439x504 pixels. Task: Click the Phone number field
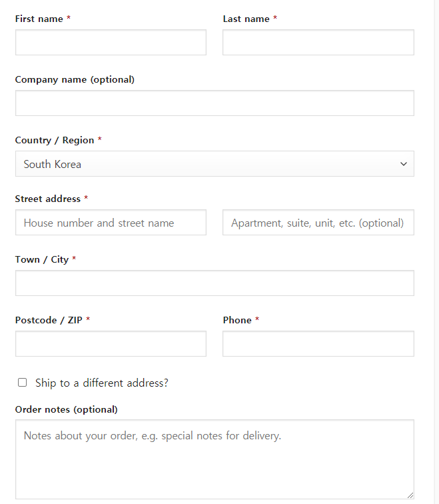coord(318,343)
